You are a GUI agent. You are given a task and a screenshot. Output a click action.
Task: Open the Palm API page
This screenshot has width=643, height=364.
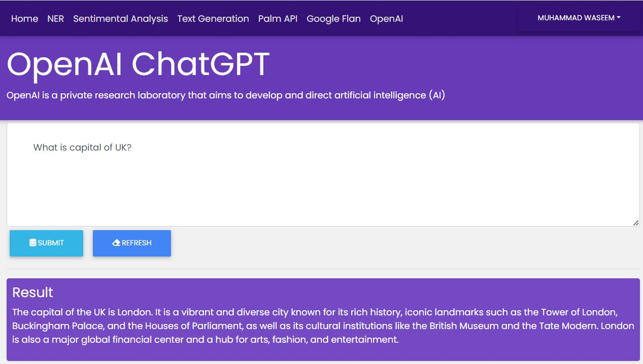point(278,19)
